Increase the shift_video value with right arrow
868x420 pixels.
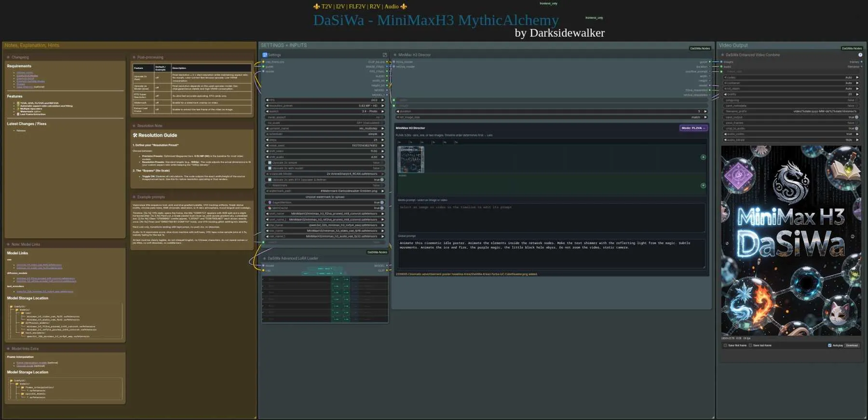383,151
